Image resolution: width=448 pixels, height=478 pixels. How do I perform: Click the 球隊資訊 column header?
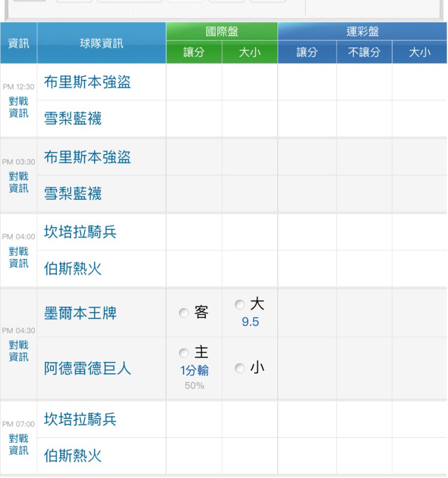click(x=101, y=43)
